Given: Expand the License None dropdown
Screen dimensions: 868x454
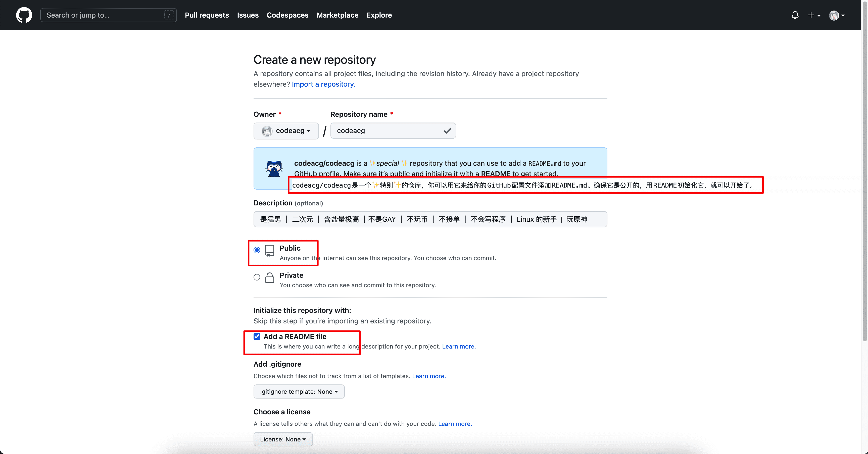Looking at the screenshot, I should [283, 439].
